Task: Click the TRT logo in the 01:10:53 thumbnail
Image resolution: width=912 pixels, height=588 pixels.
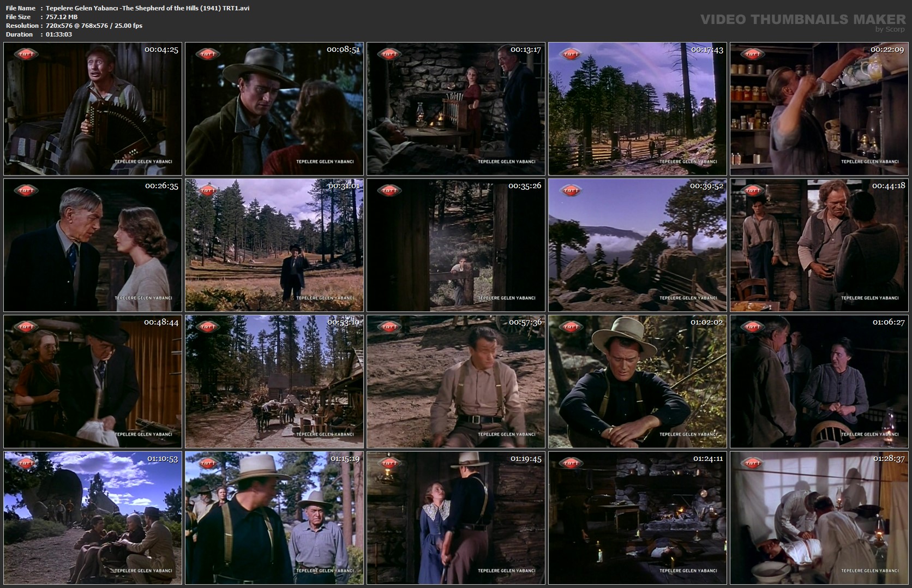Action: click(x=26, y=463)
